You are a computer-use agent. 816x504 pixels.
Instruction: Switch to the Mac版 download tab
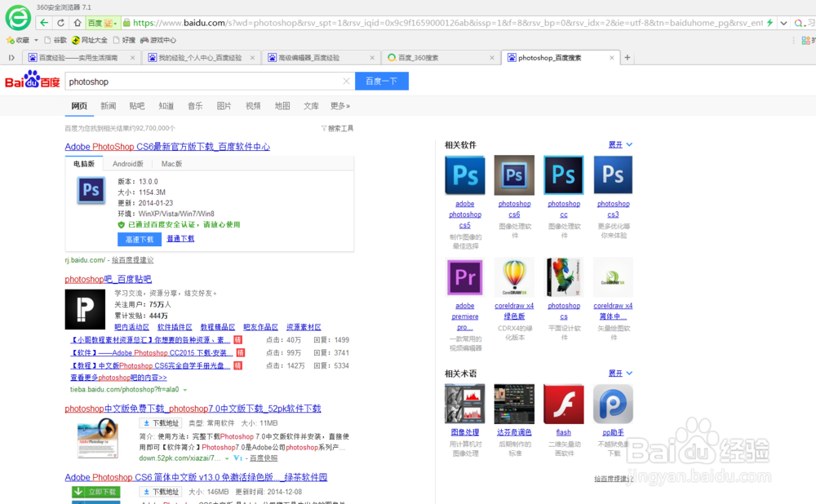[x=171, y=164]
